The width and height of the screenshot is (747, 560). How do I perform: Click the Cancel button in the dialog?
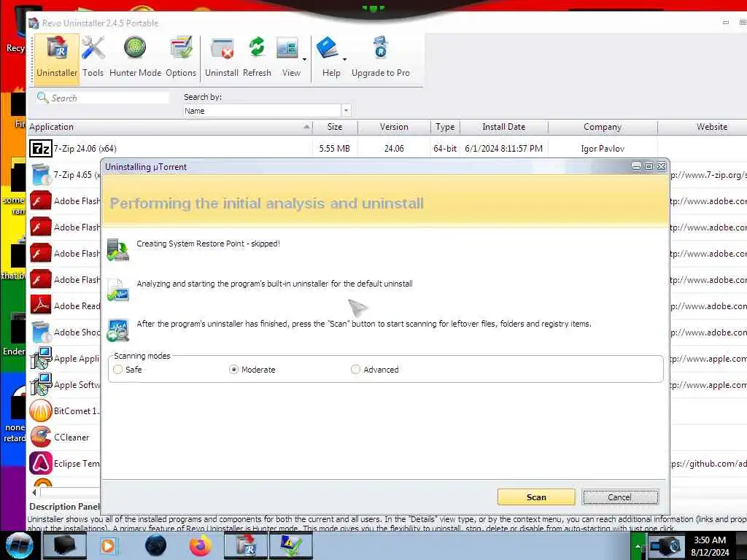tap(620, 497)
